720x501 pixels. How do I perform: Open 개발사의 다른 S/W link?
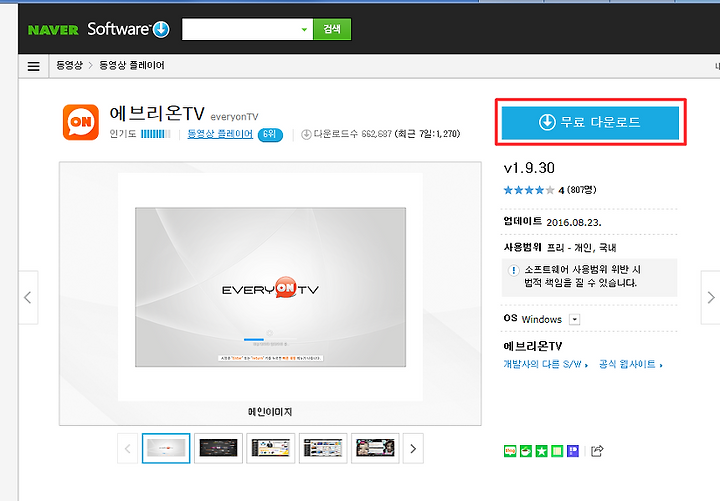click(x=546, y=365)
